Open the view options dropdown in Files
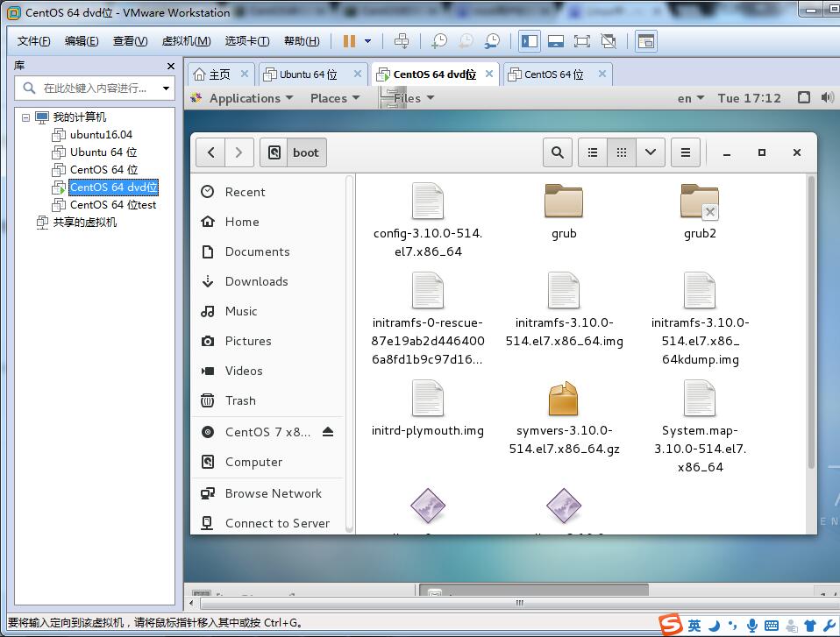Image resolution: width=840 pixels, height=637 pixels. [x=651, y=152]
